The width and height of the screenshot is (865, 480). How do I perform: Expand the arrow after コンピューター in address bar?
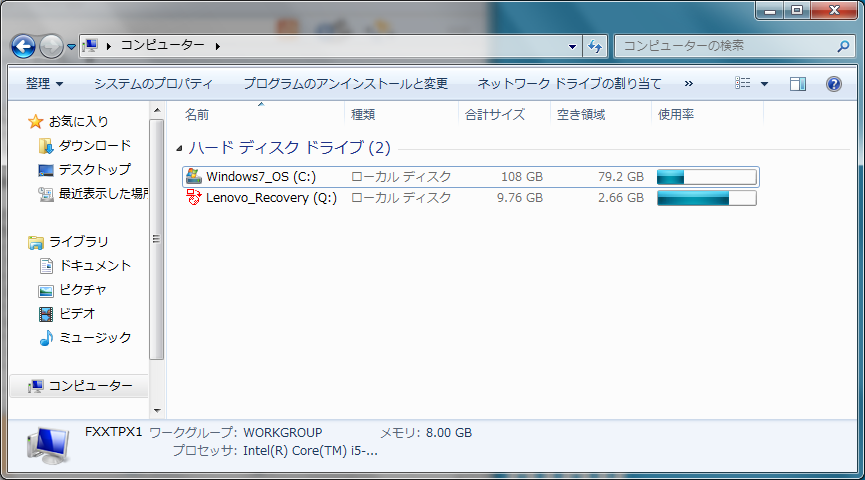[218, 46]
